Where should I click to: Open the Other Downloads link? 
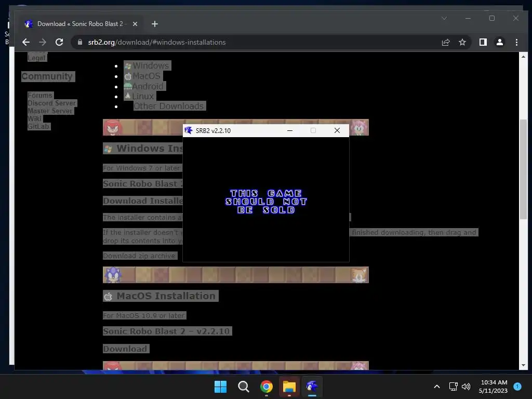[x=169, y=106]
